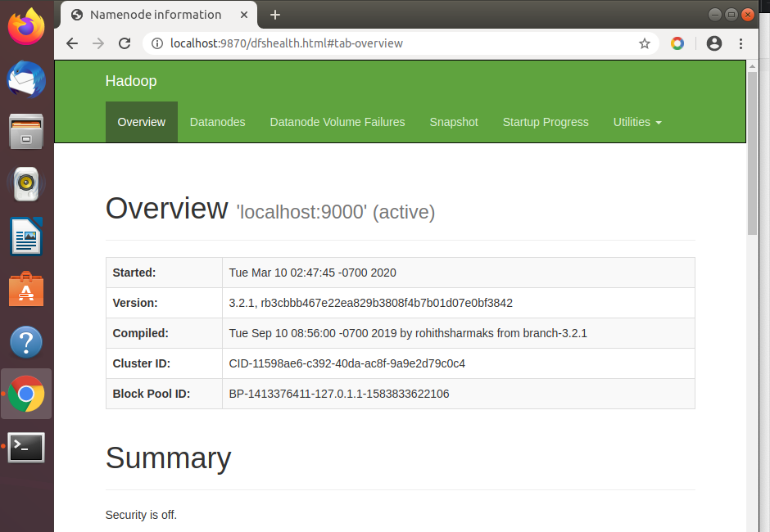The height and width of the screenshot is (532, 770).
Task: Click the 'localhost:9000' (active) subtitle
Action: point(336,212)
